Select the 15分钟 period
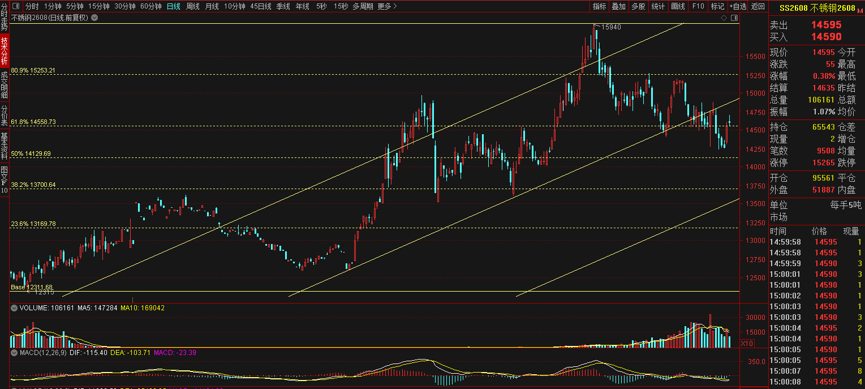 99,7
